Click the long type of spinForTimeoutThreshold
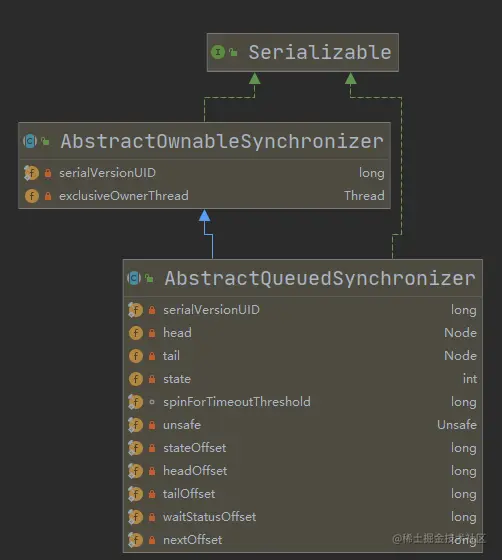This screenshot has width=502, height=560. point(463,402)
